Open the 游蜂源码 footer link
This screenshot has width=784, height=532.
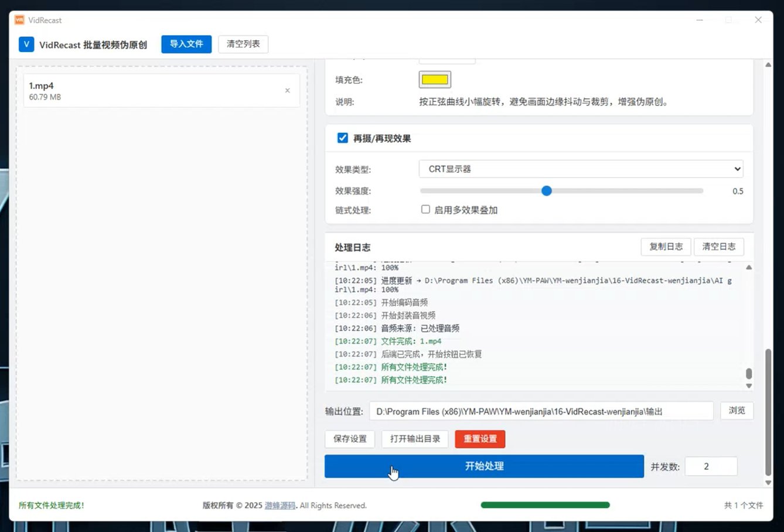280,505
